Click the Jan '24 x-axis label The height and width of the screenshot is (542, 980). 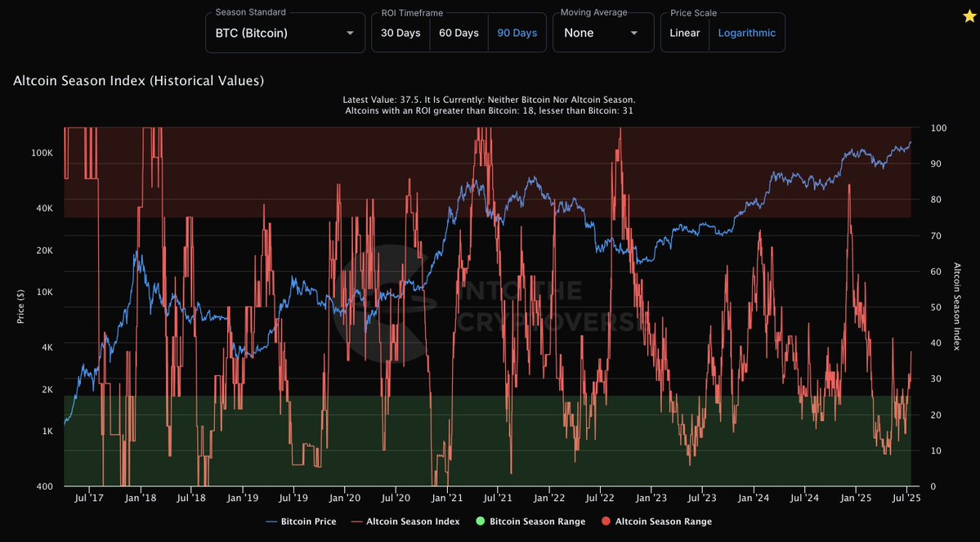coord(753,498)
